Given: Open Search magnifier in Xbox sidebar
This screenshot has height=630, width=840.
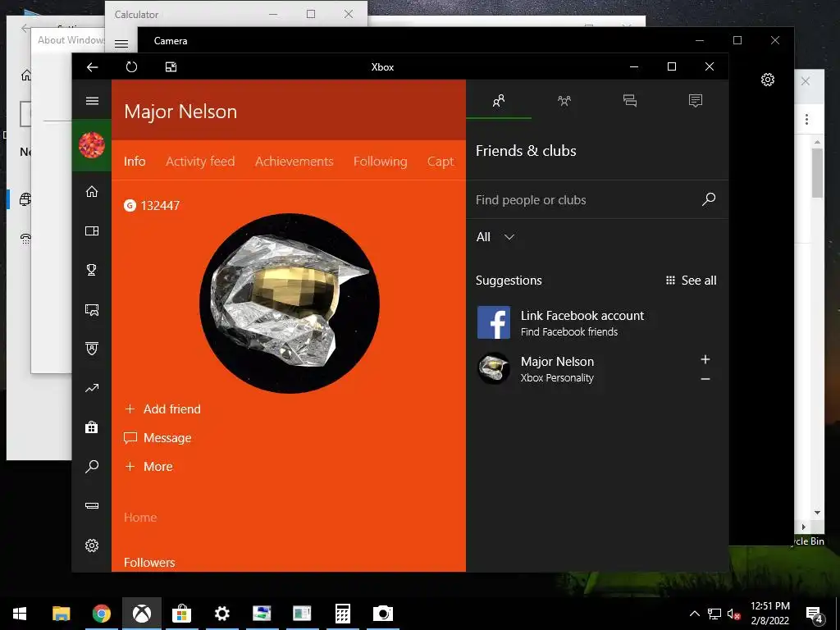Looking at the screenshot, I should coord(92,466).
